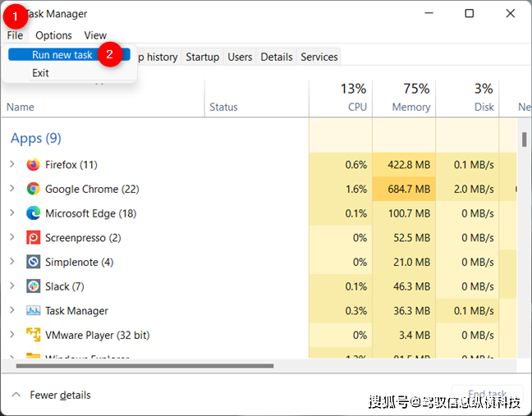Click the Firefox app icon
The height and width of the screenshot is (416, 532).
tap(33, 165)
